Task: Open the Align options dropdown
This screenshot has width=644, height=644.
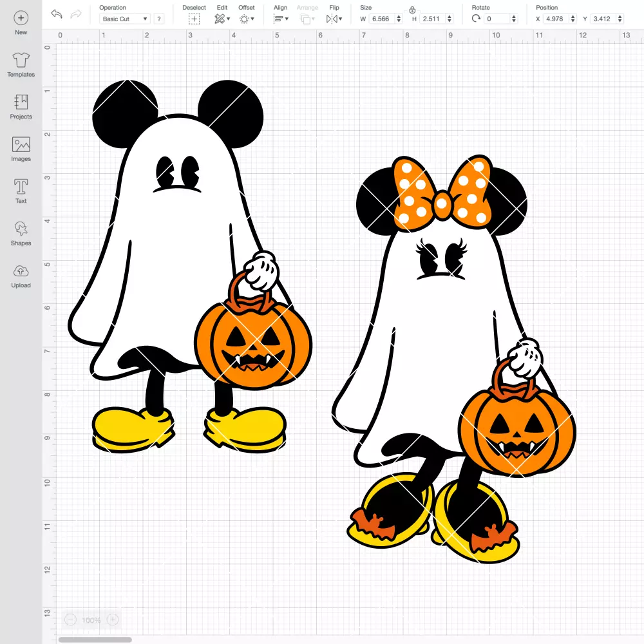Action: pyautogui.click(x=281, y=19)
